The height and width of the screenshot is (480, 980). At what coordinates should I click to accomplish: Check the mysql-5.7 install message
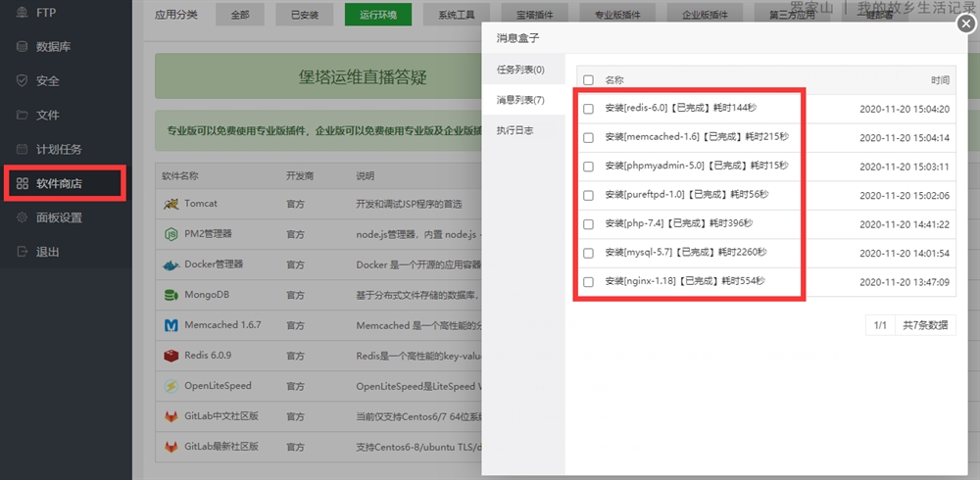(x=588, y=253)
